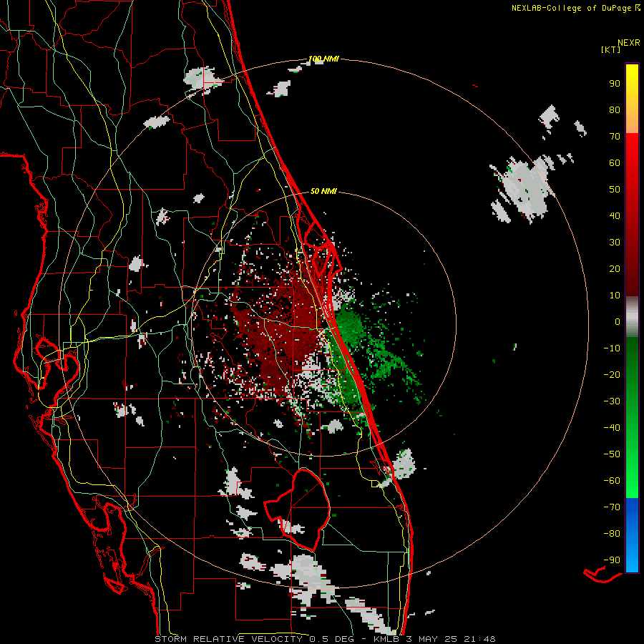The width and height of the screenshot is (644, 644).
Task: Click the KMLB station identifier in caption
Action: 386,639
